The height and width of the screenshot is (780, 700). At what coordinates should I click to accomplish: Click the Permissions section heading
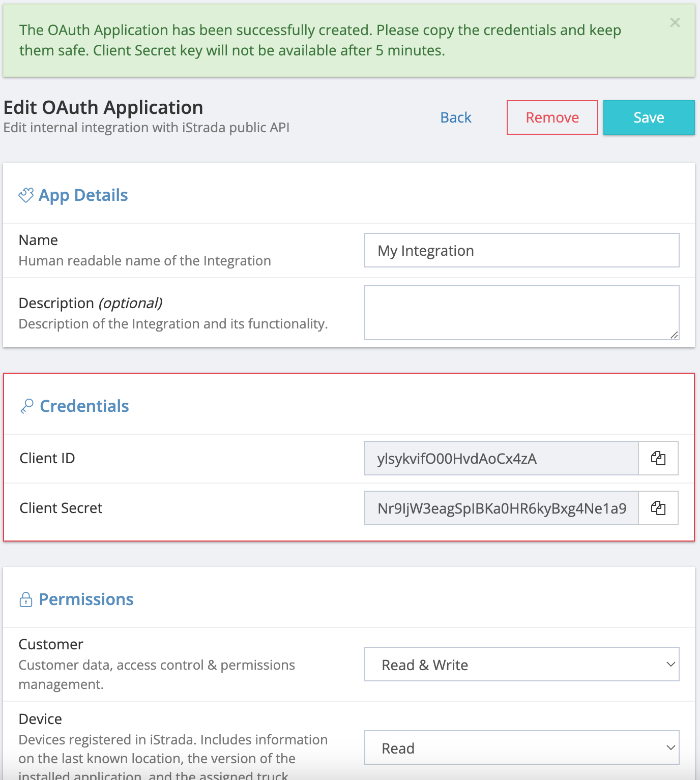[86, 599]
